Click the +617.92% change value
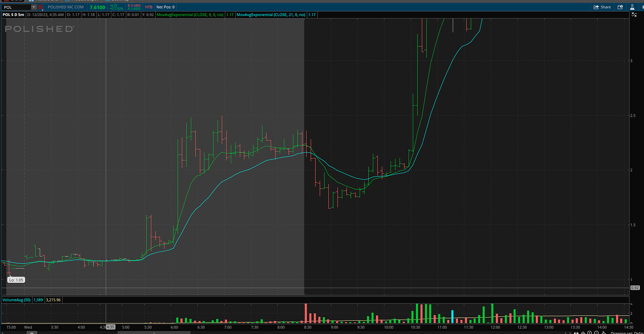Image resolution: width=644 pixels, height=334 pixels. 116,9
